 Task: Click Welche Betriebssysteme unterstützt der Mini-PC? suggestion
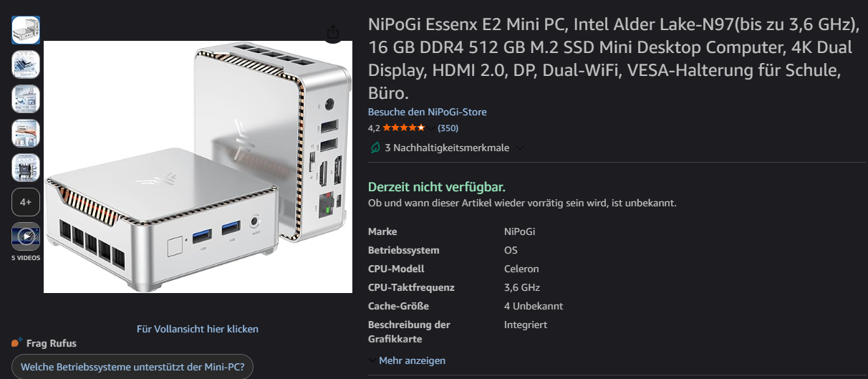pyautogui.click(x=132, y=368)
